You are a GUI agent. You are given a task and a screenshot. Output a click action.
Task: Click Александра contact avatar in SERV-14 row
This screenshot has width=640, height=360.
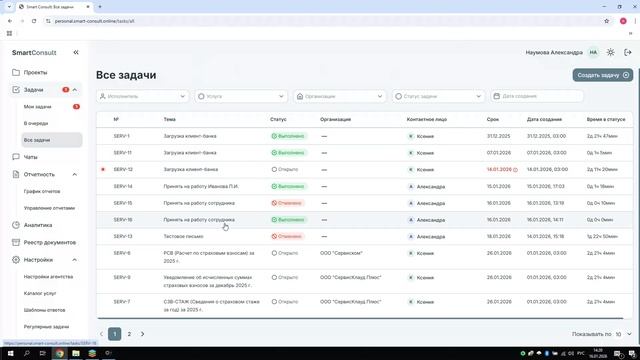[411, 186]
